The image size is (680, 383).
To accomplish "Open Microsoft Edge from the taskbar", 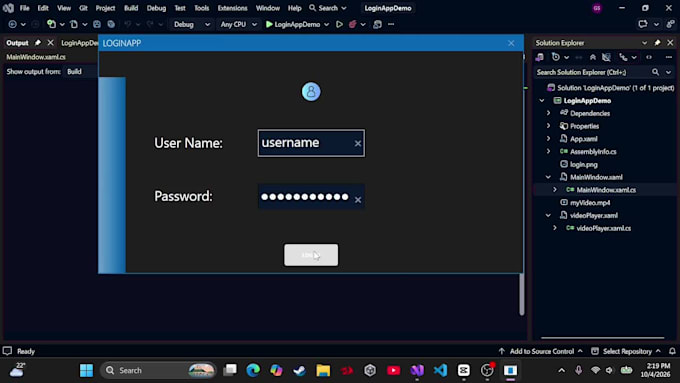I will [x=253, y=370].
